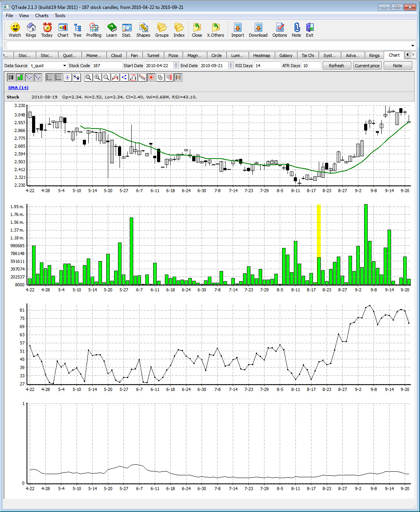
Task: Click the Refresh button
Action: pyautogui.click(x=336, y=65)
